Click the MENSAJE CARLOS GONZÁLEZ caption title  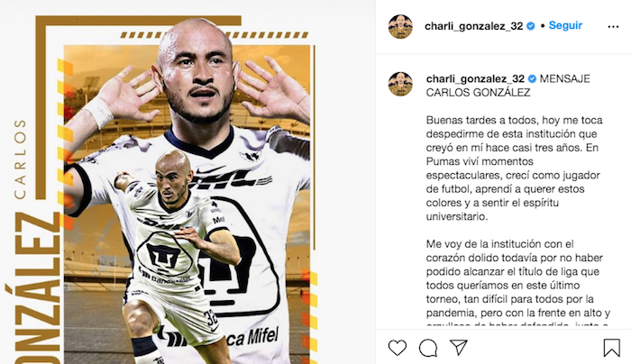(x=508, y=86)
